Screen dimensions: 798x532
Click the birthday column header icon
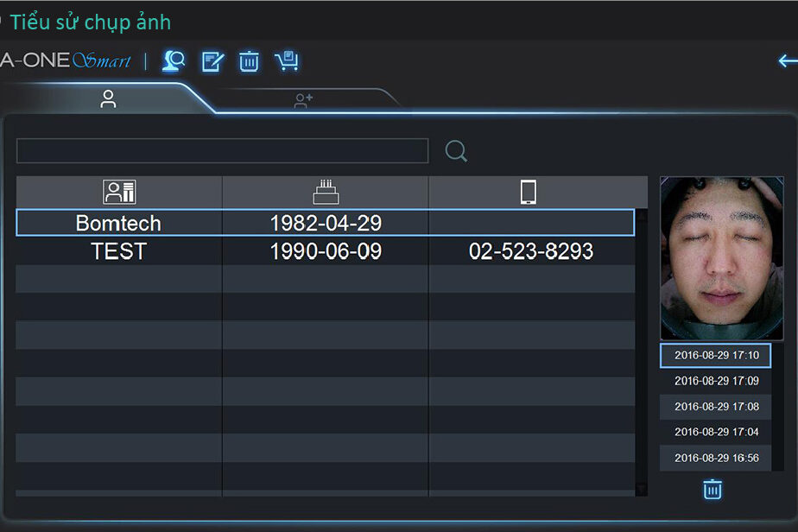click(x=326, y=192)
